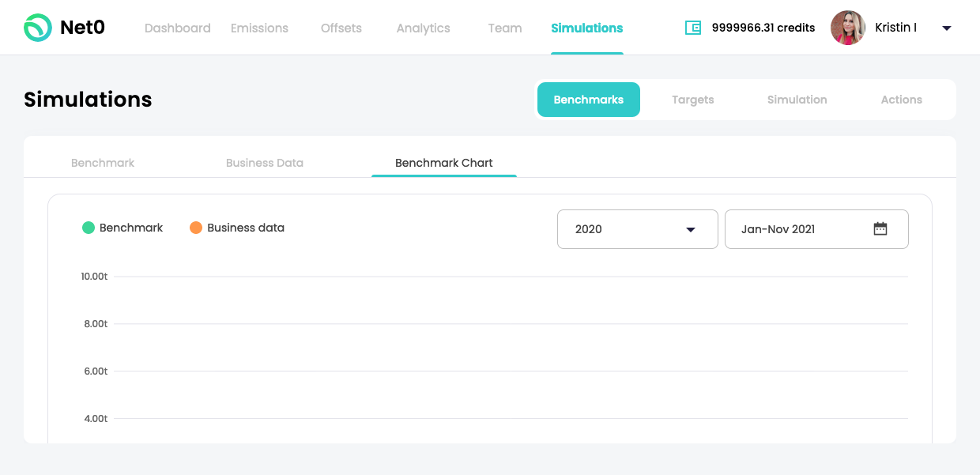Click the Net0 leaf logo icon
The image size is (980, 475).
tap(37, 28)
